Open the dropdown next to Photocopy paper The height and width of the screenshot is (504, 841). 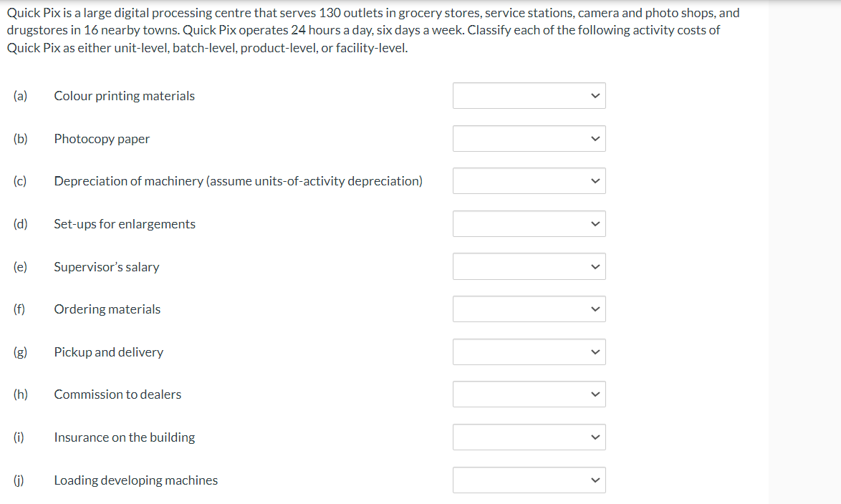pos(529,138)
